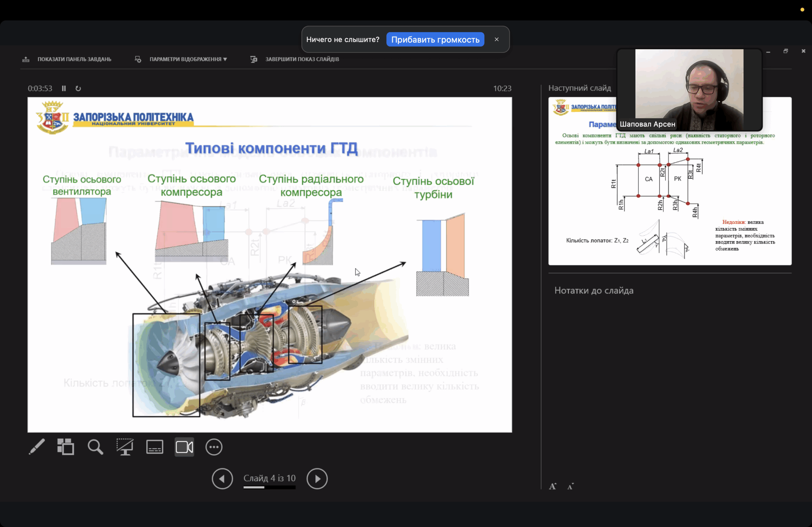The height and width of the screenshot is (527, 812).
Task: Select the pen and laser pointer tool
Action: tap(36, 447)
